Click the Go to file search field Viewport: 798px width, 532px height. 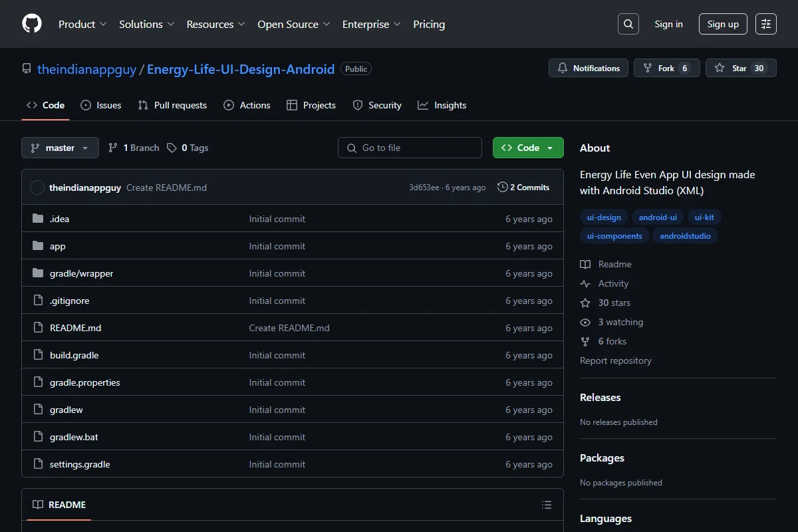pos(410,148)
